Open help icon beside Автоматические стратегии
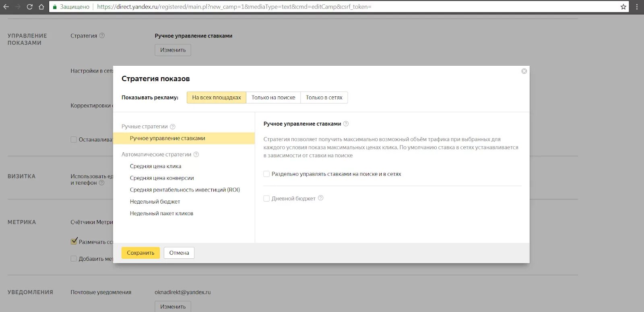 196,154
